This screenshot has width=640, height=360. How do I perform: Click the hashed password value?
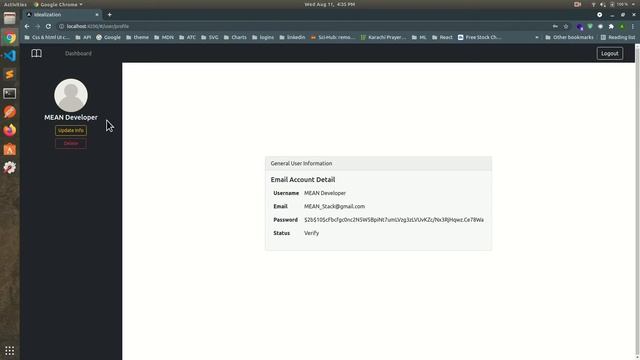(x=394, y=220)
